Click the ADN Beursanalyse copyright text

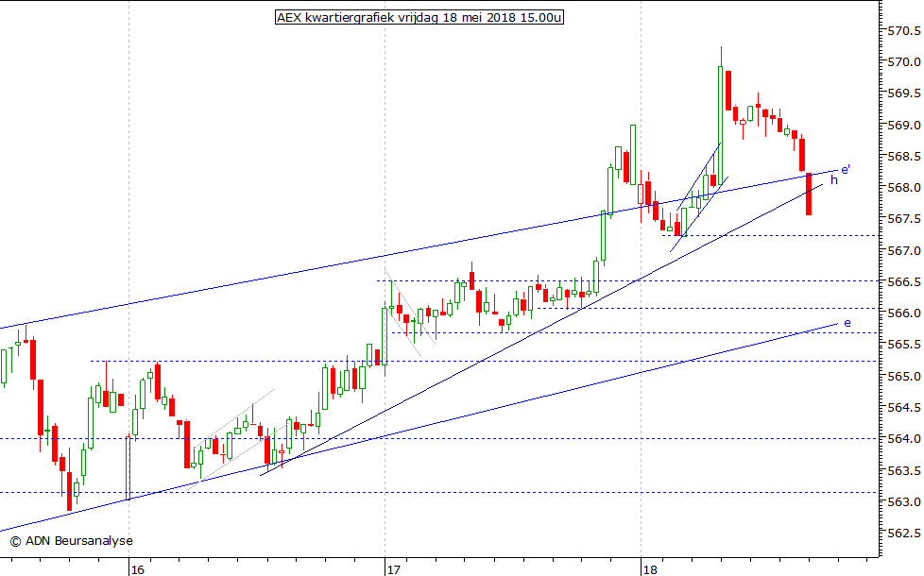pyautogui.click(x=71, y=541)
